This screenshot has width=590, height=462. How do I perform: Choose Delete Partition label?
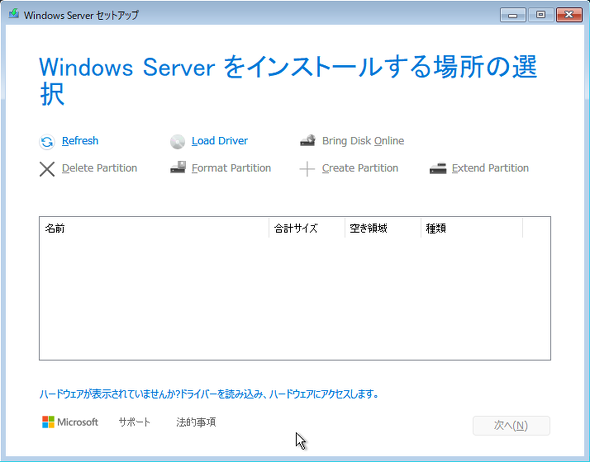99,168
